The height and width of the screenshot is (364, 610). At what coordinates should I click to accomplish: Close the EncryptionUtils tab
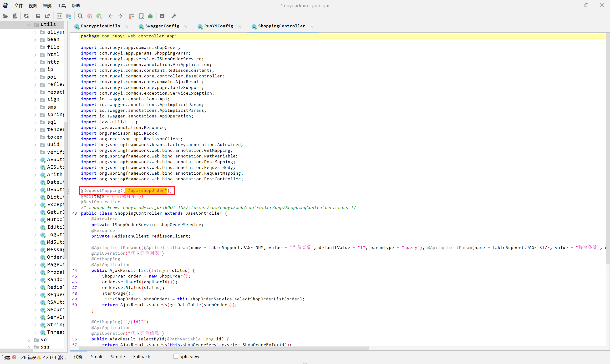(x=127, y=26)
